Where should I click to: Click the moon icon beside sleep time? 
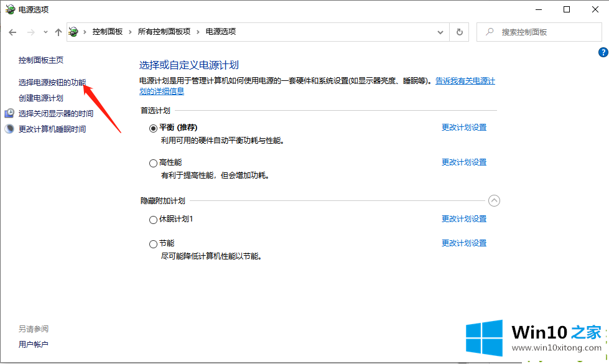click(9, 129)
